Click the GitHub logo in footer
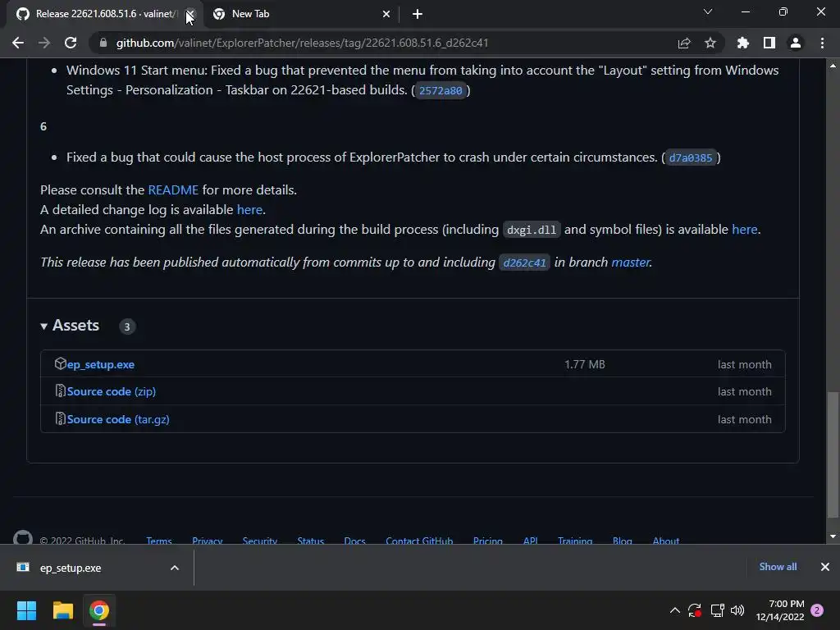The height and width of the screenshot is (630, 840). tap(22, 538)
